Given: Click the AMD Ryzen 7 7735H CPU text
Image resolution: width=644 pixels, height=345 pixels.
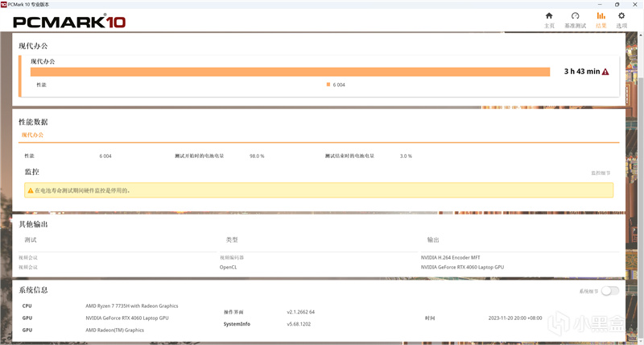Looking at the screenshot, I should pyautogui.click(x=132, y=306).
